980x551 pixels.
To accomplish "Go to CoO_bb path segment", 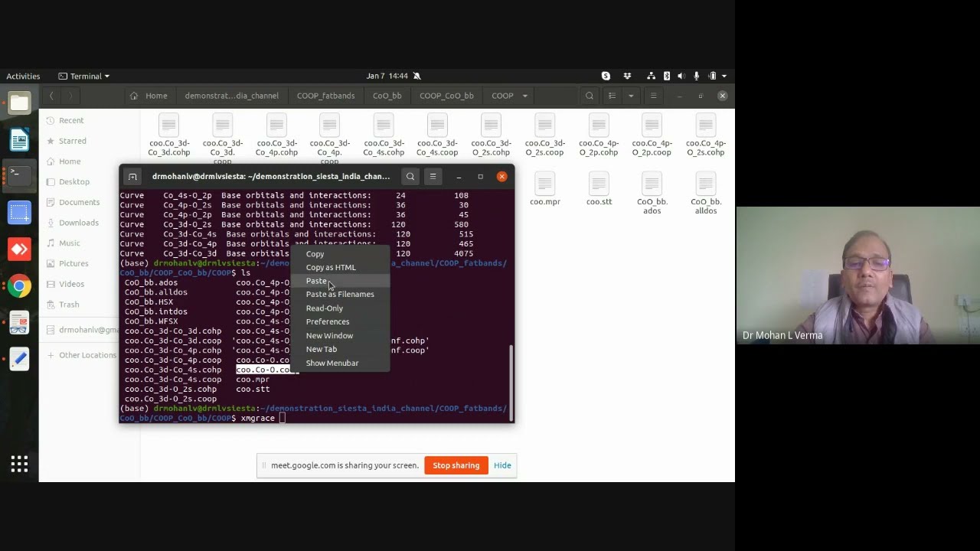I will 387,96.
